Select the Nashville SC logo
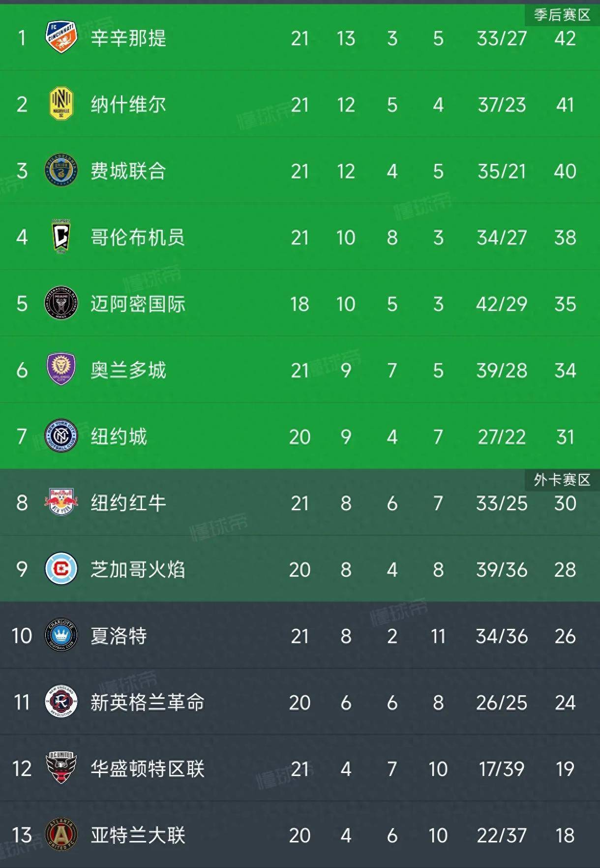Image resolution: width=600 pixels, height=868 pixels. 61,105
